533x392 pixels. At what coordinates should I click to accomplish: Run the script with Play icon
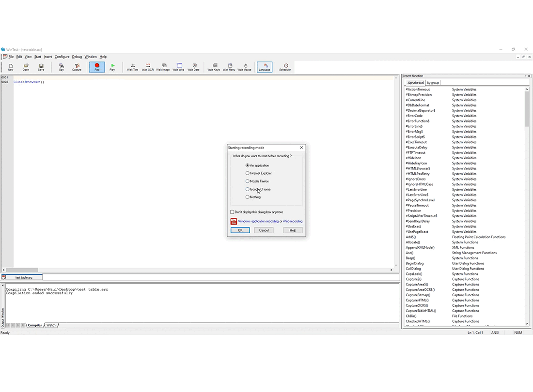pyautogui.click(x=112, y=67)
